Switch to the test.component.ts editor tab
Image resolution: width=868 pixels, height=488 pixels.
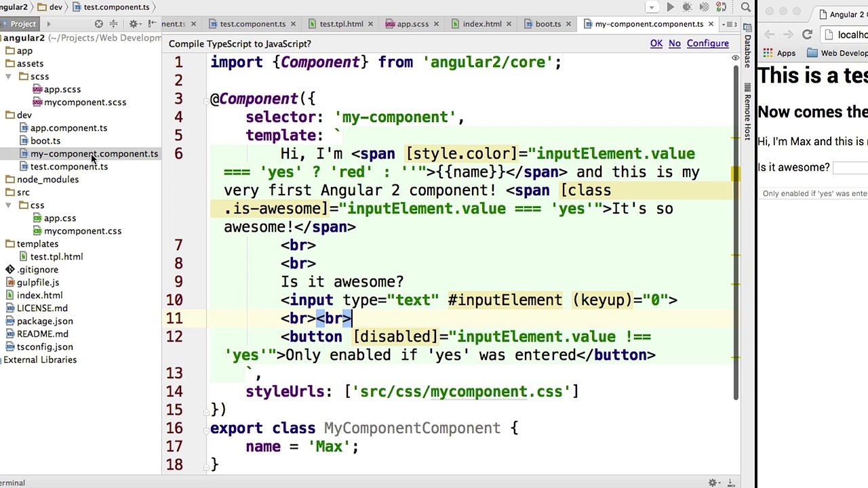pyautogui.click(x=252, y=24)
